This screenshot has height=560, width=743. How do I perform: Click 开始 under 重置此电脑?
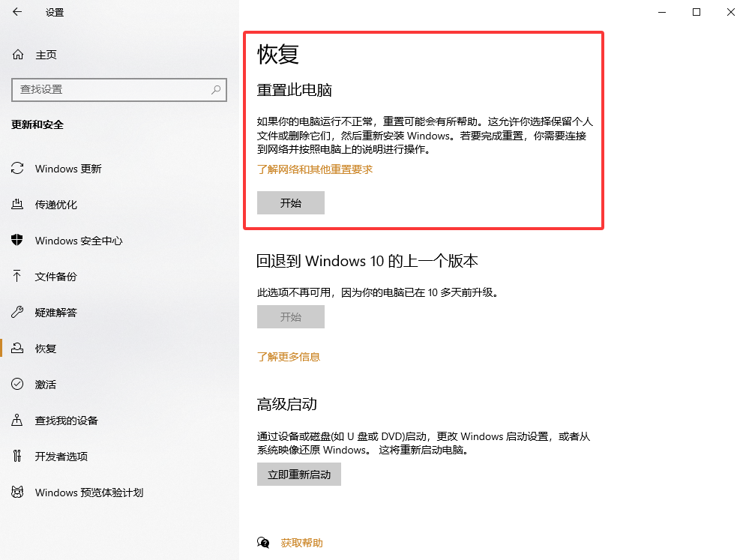(290, 202)
